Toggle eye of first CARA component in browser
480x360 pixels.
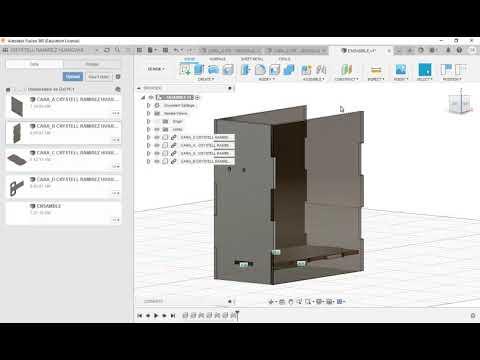click(x=157, y=137)
